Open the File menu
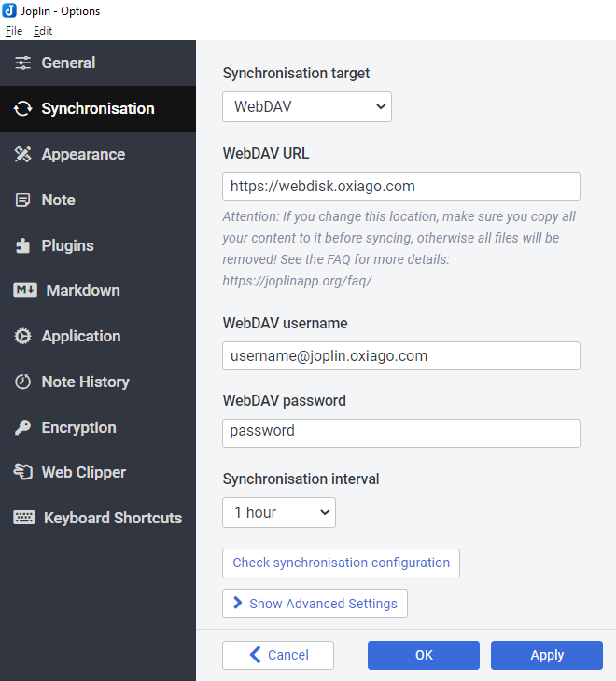 14,31
